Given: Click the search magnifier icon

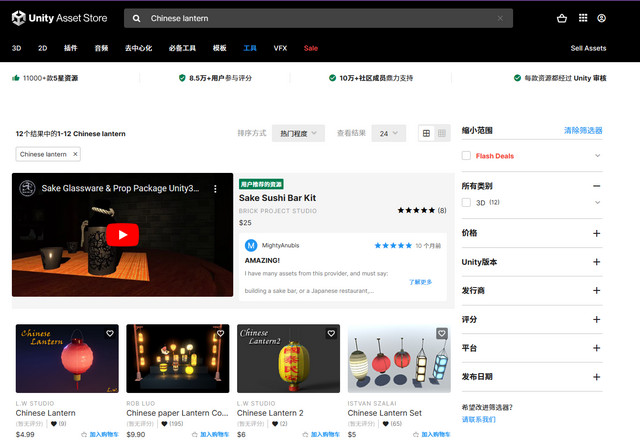Looking at the screenshot, I should pyautogui.click(x=136, y=18).
